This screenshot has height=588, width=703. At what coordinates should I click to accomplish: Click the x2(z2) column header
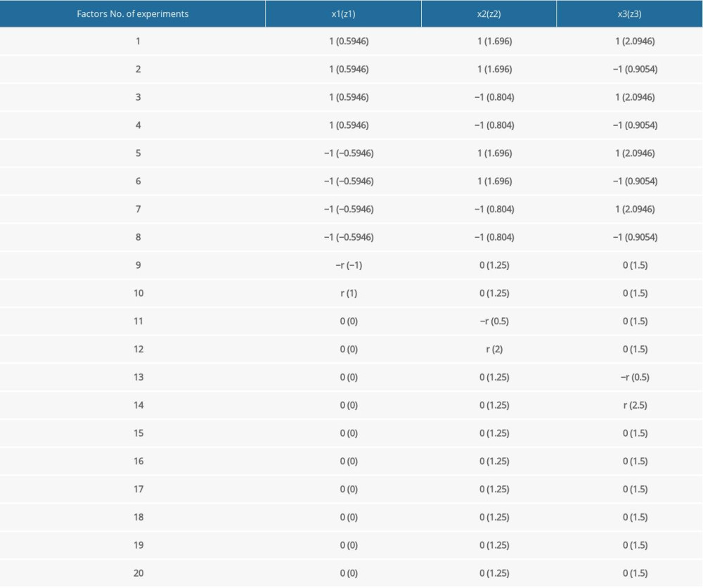[x=489, y=13]
